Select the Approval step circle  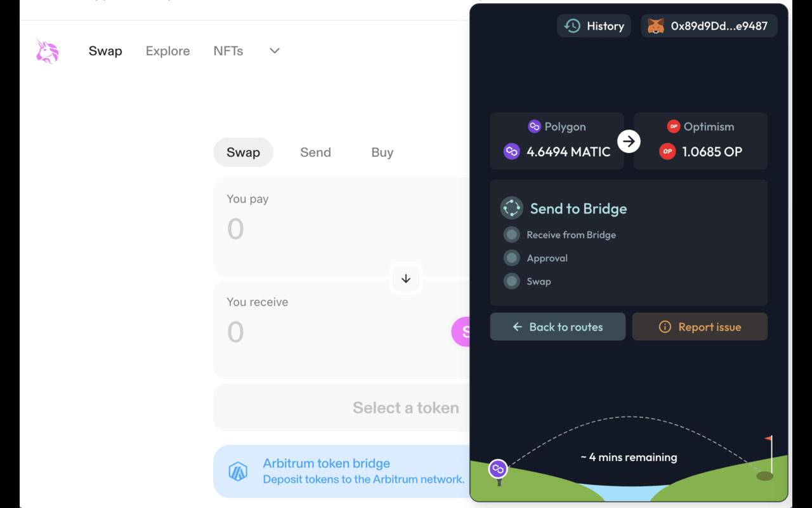coord(511,258)
